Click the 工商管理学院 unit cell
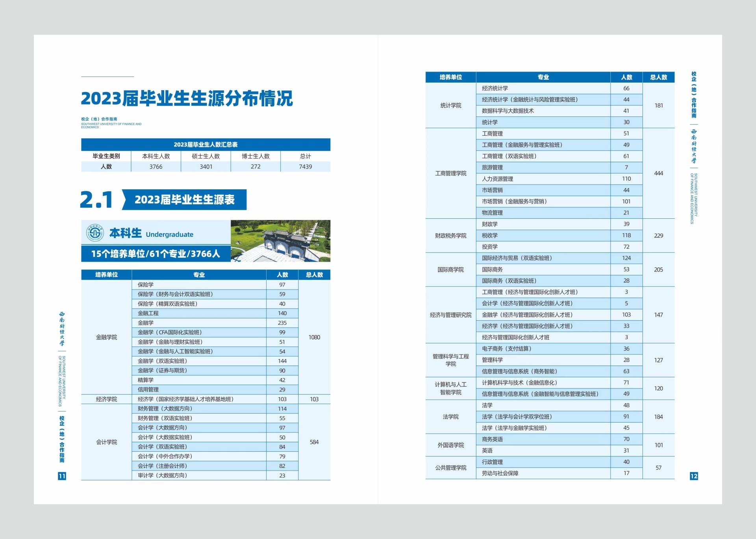 451,173
